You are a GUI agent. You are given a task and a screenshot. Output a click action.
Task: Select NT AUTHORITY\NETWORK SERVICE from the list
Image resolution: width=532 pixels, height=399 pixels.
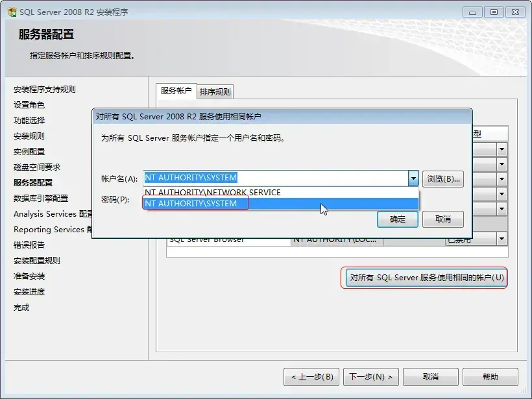click(280, 193)
